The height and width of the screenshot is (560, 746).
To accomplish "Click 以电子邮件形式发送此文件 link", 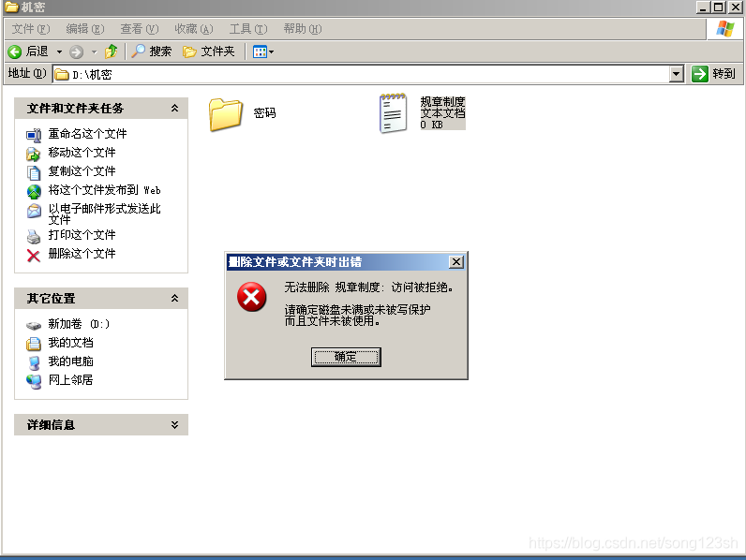I will (105, 214).
